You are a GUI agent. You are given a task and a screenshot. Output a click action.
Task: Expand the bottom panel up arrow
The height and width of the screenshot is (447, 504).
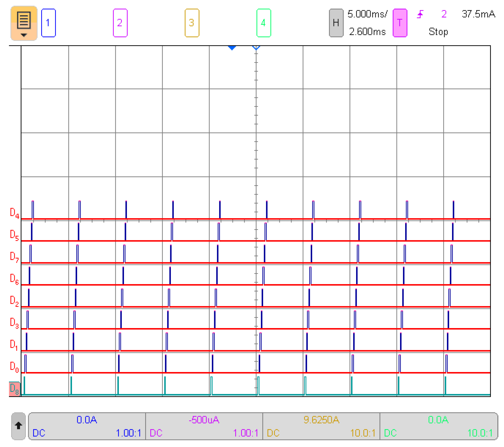point(19,426)
